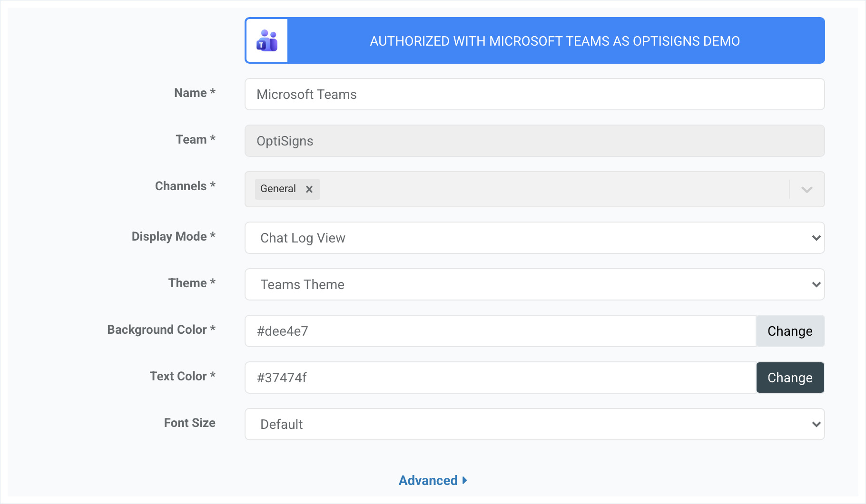The image size is (866, 504).
Task: Click the Name label
Action: pos(195,93)
